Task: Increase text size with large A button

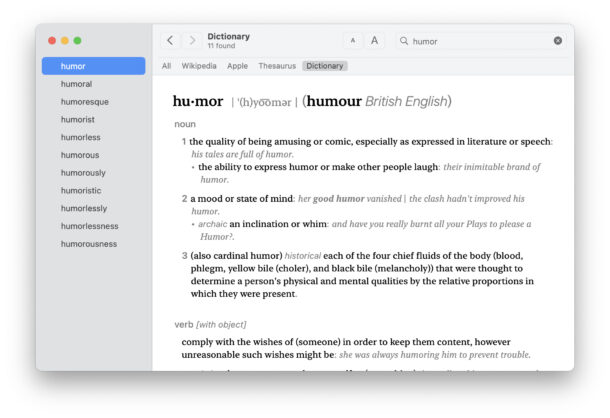Action: pyautogui.click(x=375, y=41)
